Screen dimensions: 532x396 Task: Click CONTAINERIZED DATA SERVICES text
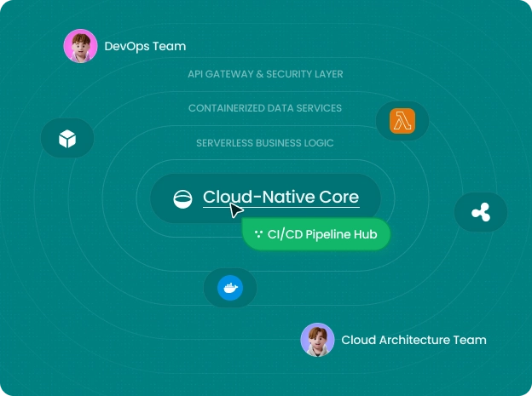[x=265, y=108]
